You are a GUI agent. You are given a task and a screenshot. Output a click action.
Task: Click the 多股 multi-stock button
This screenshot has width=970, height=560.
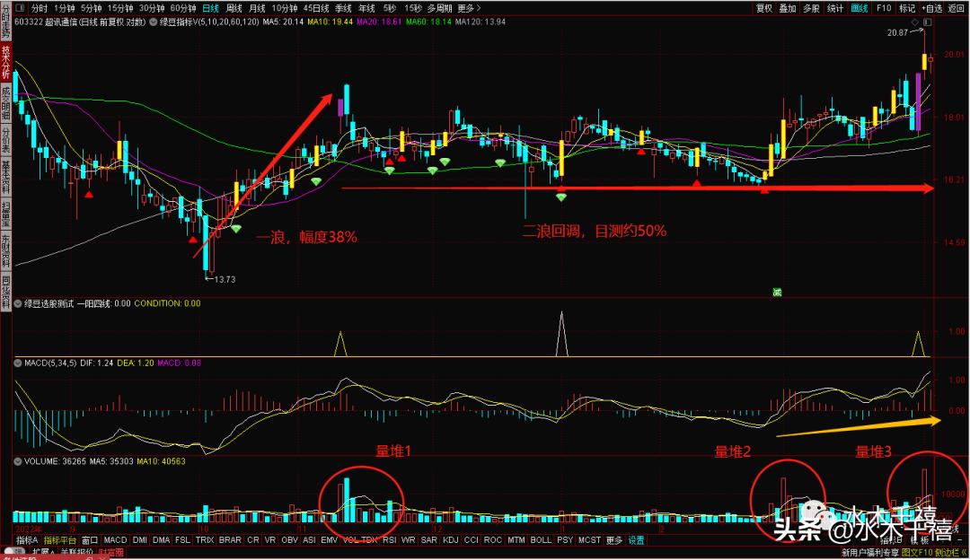click(811, 8)
